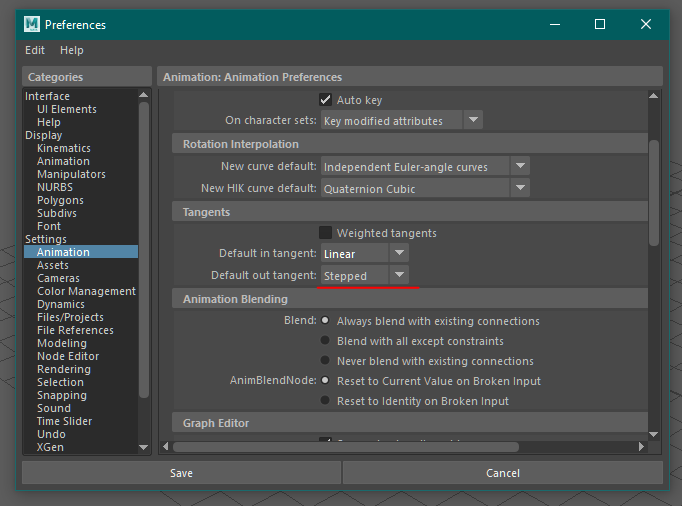Screen dimensions: 682x506
Task: Click the Maya logo icon in title bar
Action: (x=32, y=24)
